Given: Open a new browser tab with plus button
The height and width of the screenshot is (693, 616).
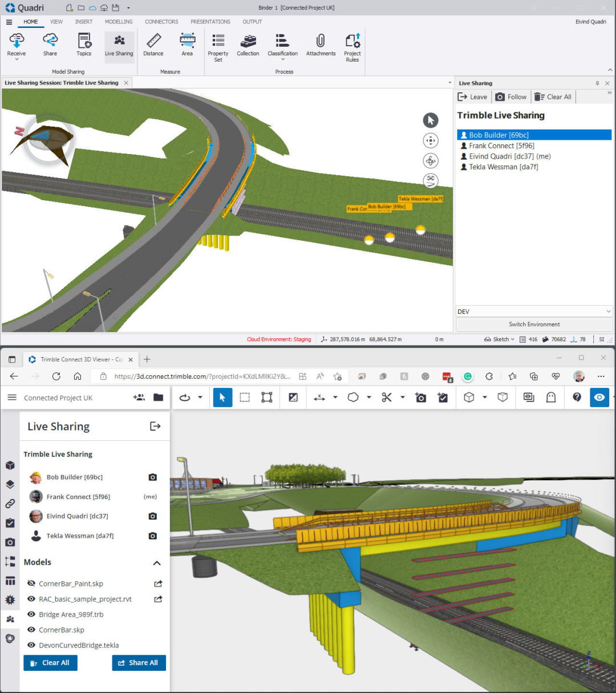Looking at the screenshot, I should coord(147,359).
